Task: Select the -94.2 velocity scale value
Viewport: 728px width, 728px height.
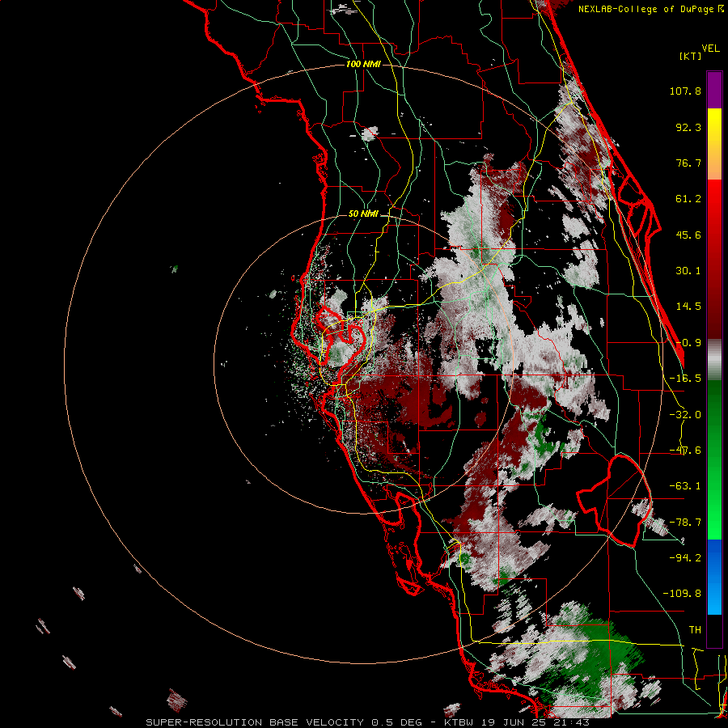Action: tap(685, 557)
